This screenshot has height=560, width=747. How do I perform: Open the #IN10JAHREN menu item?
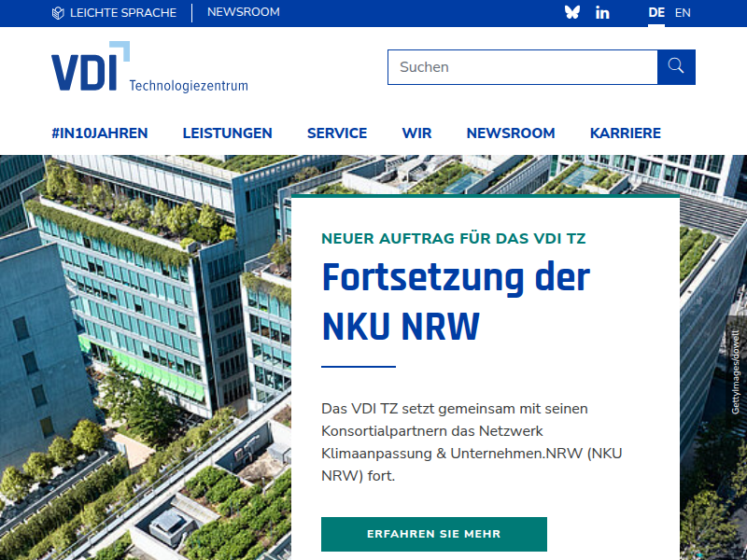coord(100,133)
